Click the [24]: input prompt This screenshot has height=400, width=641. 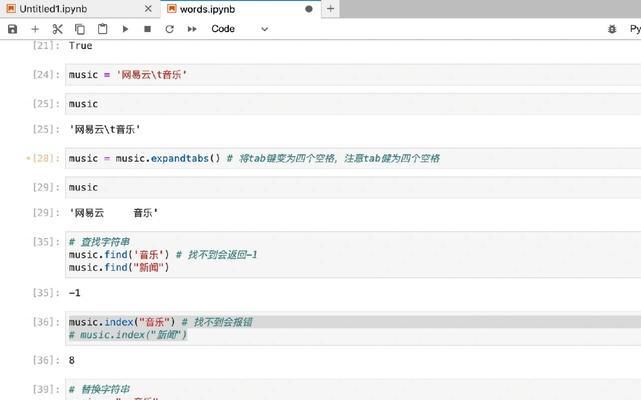tap(46, 75)
